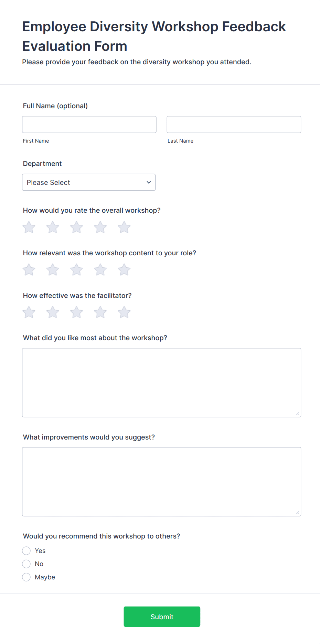Select Yes to recommend the workshop
320x644 pixels.
26,551
